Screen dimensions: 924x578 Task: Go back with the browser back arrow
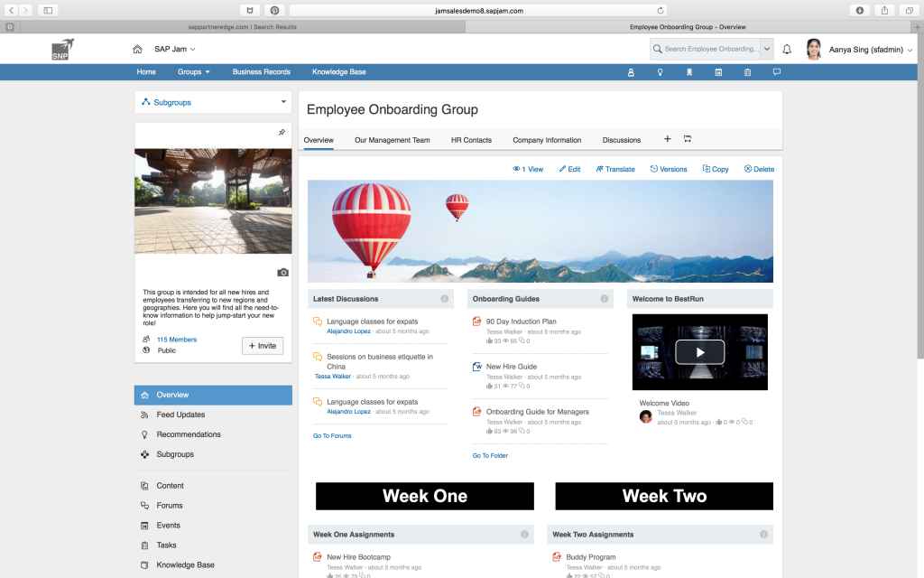(x=11, y=10)
